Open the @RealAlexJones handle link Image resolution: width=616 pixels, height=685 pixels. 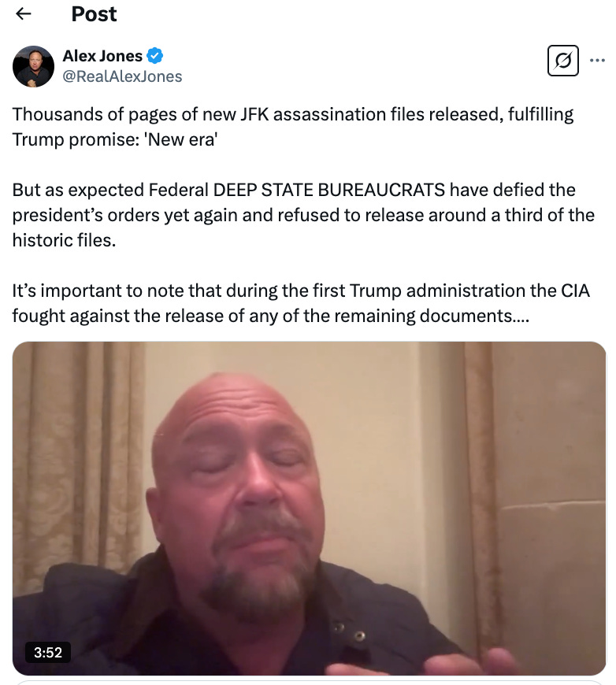point(122,76)
